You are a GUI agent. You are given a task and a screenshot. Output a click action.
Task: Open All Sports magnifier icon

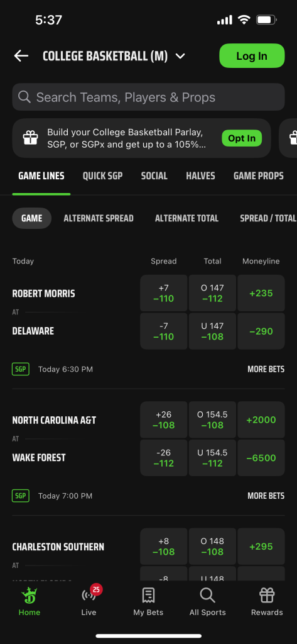pyautogui.click(x=208, y=595)
